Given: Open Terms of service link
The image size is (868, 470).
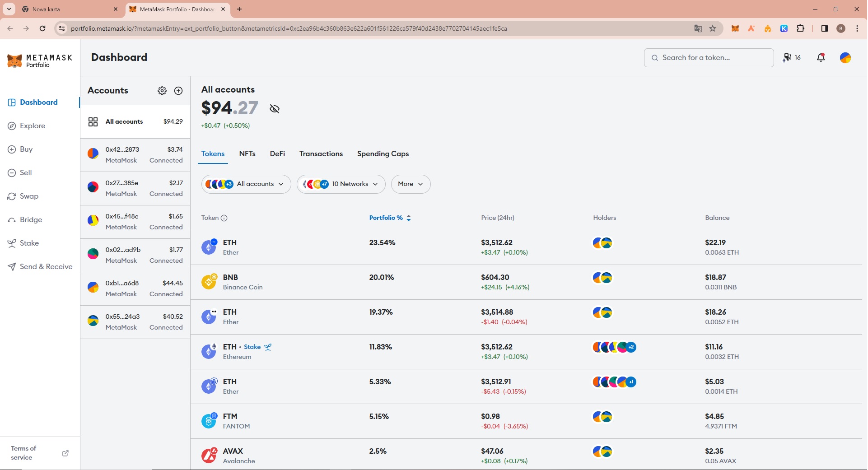Looking at the screenshot, I should [40, 453].
